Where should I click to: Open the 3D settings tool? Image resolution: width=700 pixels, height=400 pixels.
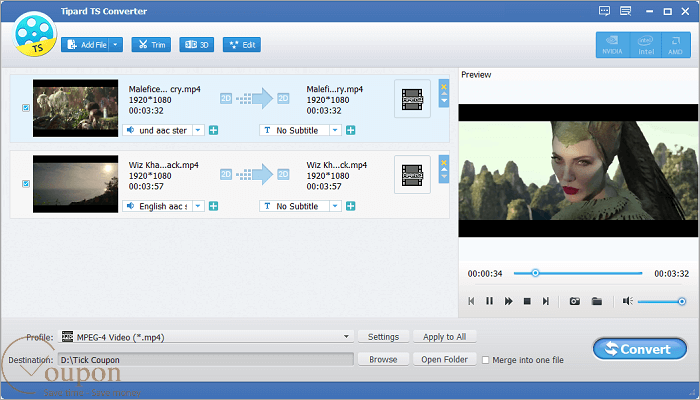(197, 45)
